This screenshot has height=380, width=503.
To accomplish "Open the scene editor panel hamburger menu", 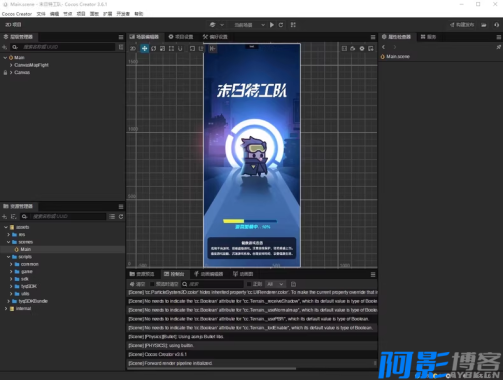I will (x=373, y=37).
